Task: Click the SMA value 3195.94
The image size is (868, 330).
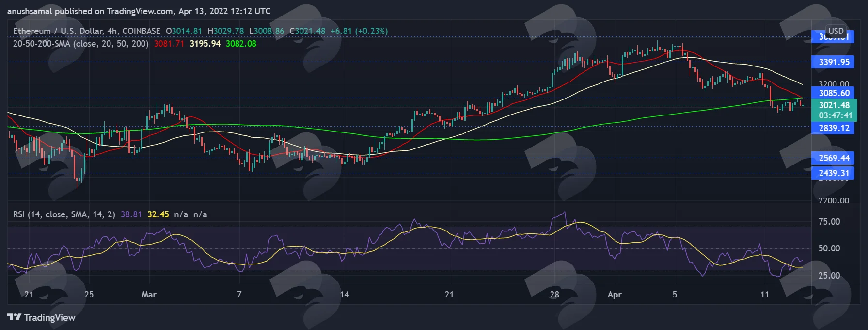Action: click(x=205, y=44)
